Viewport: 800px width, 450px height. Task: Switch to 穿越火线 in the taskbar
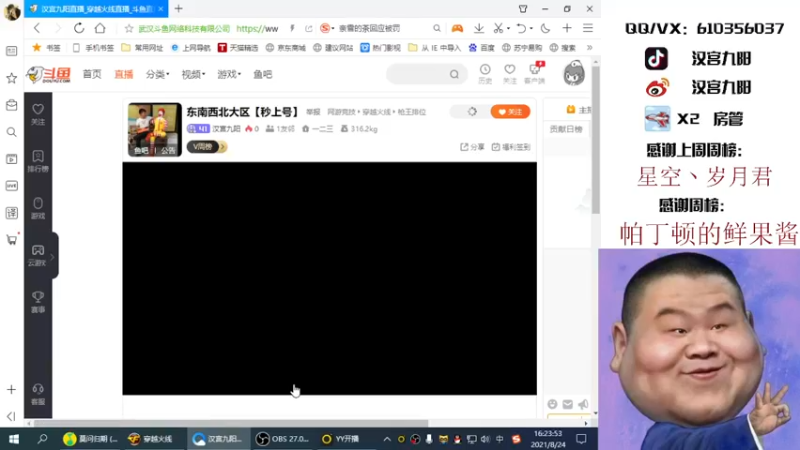point(151,439)
